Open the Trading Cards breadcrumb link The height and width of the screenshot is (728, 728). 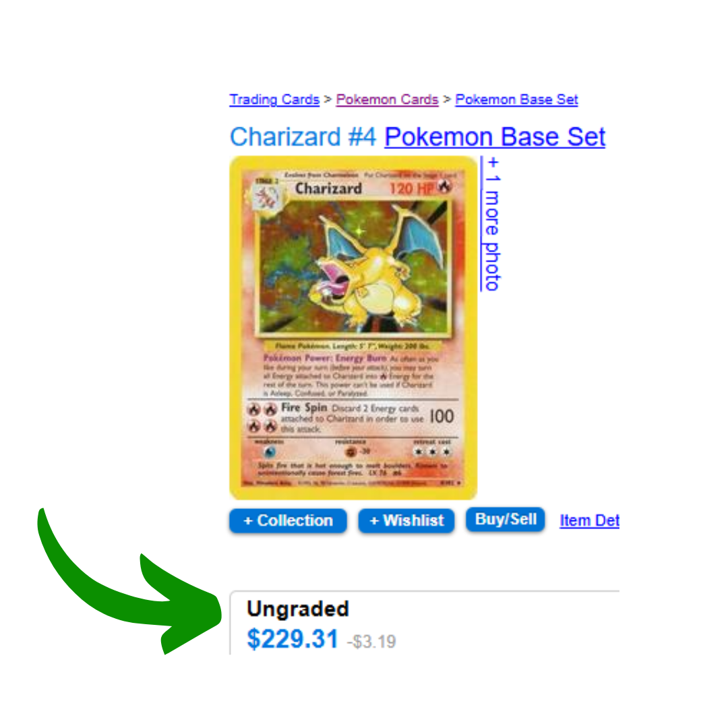(x=274, y=99)
